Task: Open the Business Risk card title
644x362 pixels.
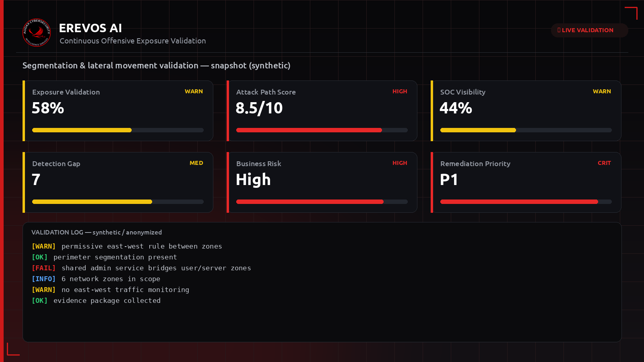Action: pos(259,164)
